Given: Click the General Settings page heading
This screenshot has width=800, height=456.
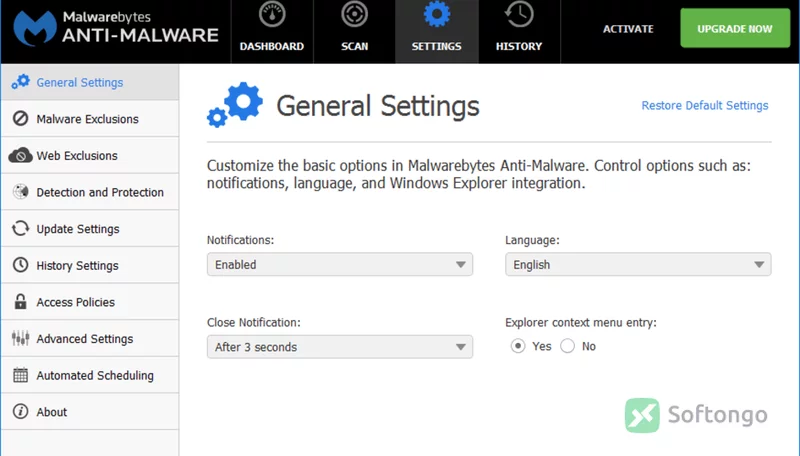Looking at the screenshot, I should click(x=378, y=106).
